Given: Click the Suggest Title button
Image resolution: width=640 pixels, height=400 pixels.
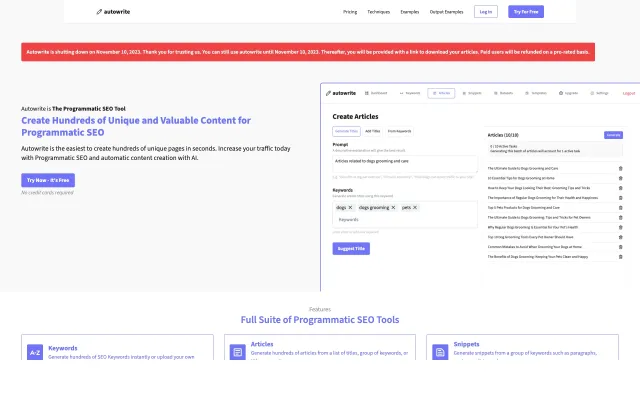Looking at the screenshot, I should point(352,248).
